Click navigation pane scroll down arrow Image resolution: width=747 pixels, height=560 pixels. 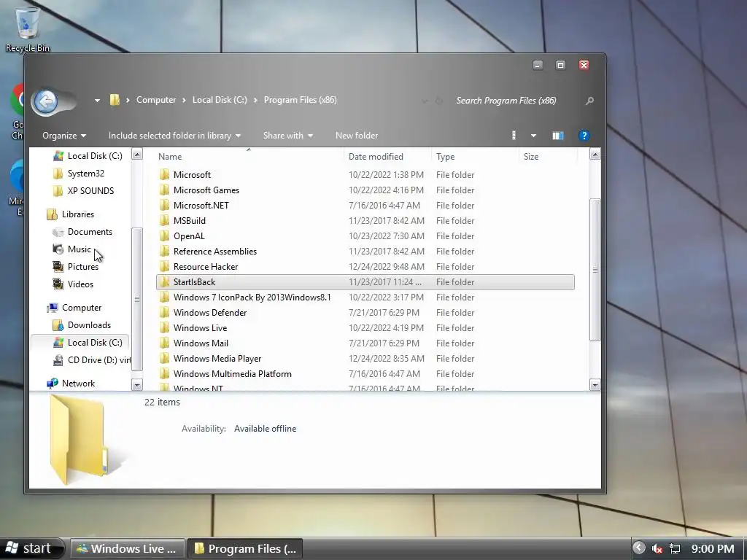click(x=137, y=385)
